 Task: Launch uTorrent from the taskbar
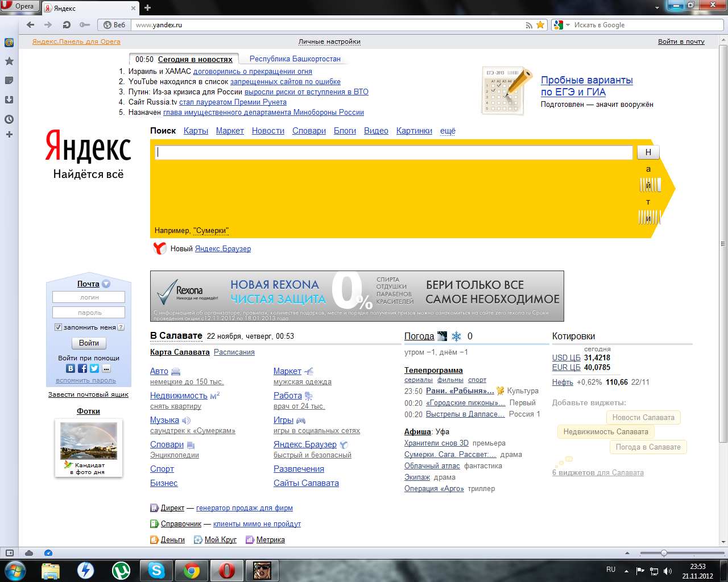(121, 570)
